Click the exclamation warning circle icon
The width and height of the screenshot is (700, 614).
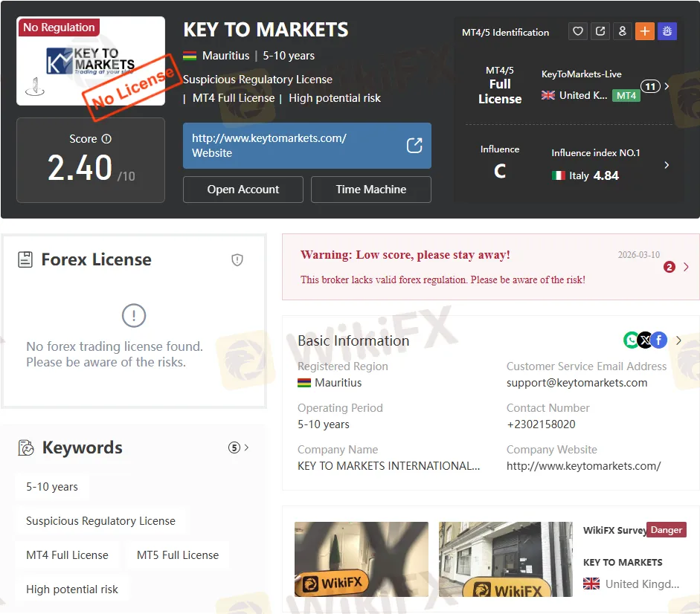tap(133, 315)
